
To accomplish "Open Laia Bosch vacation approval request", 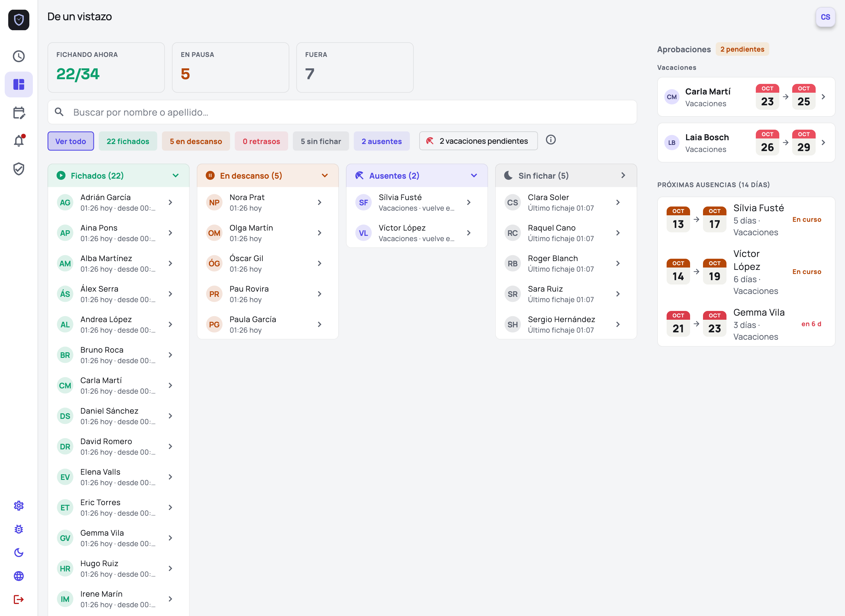I will coord(746,143).
